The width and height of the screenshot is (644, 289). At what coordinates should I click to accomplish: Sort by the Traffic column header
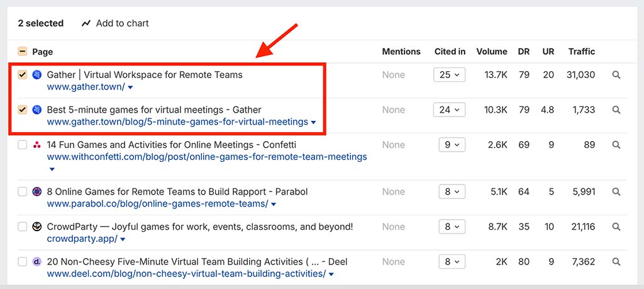tap(581, 52)
